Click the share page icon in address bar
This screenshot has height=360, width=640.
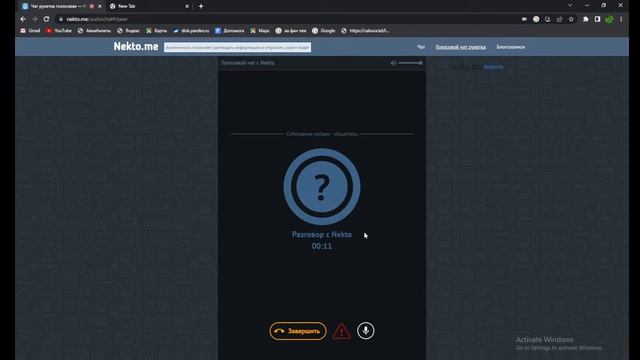[560, 19]
